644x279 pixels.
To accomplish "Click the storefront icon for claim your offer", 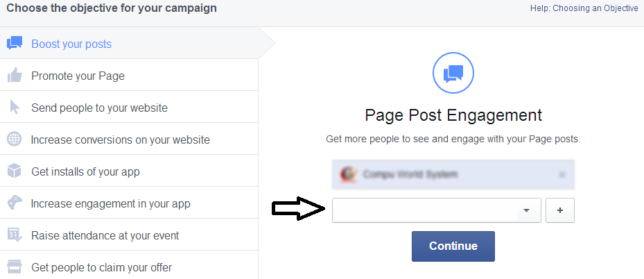I will click(15, 267).
